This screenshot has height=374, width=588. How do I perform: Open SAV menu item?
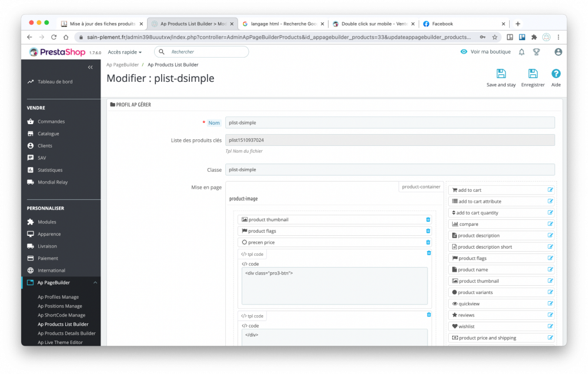coord(42,158)
